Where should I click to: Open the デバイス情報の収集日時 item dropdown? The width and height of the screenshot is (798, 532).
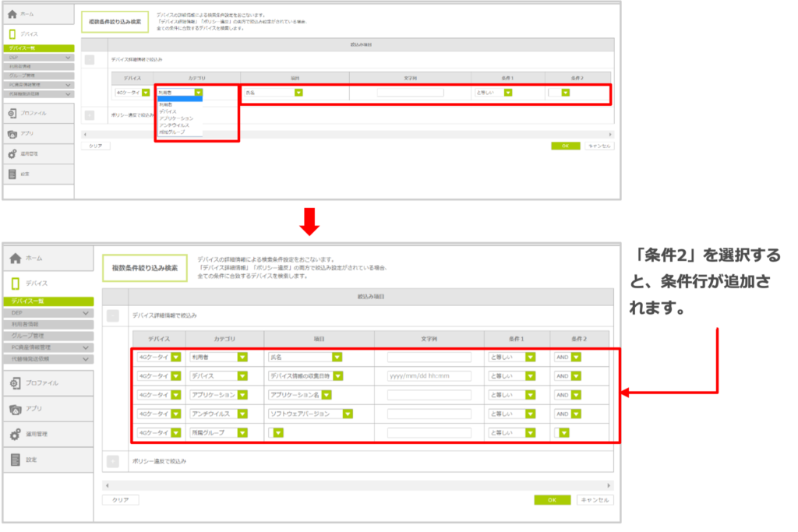click(337, 375)
